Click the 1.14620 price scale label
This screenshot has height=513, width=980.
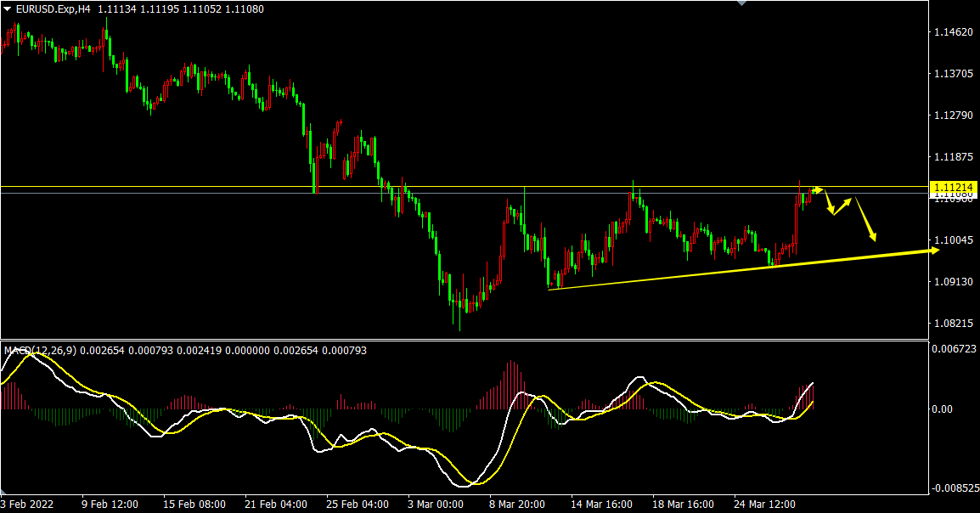[953, 32]
